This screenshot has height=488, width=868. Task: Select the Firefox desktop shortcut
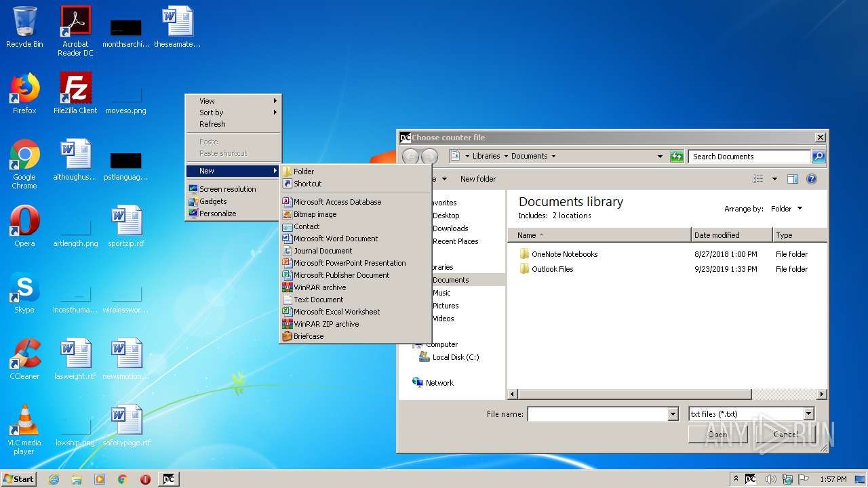[24, 94]
